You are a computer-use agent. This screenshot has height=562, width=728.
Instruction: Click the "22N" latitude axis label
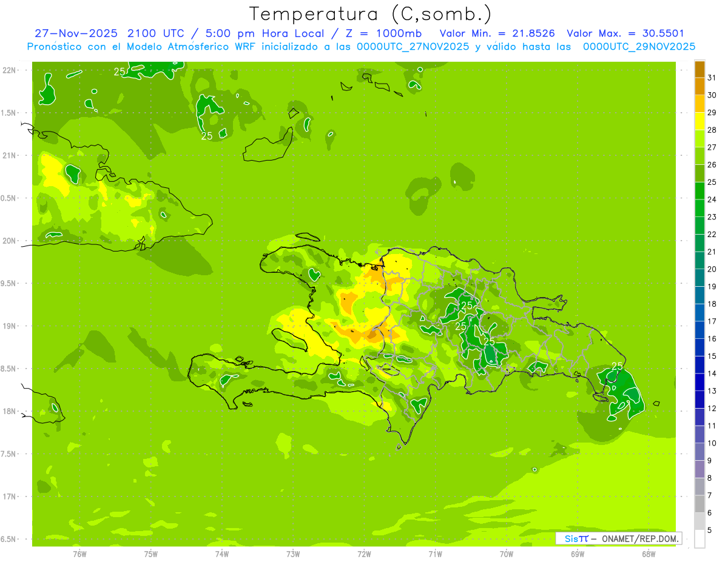point(10,70)
